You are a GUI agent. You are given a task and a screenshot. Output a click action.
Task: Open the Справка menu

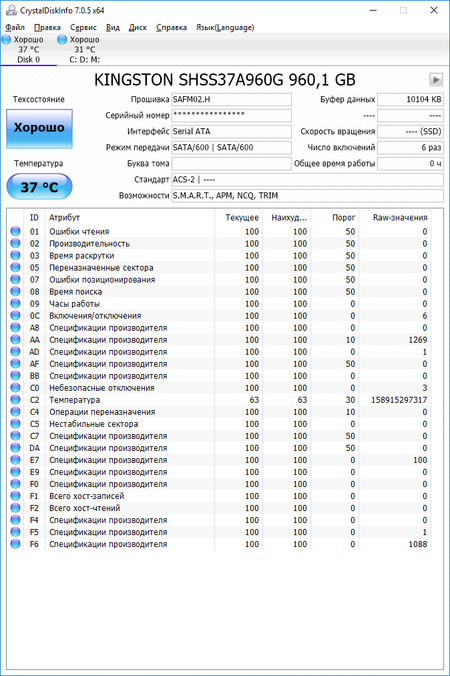tap(172, 27)
